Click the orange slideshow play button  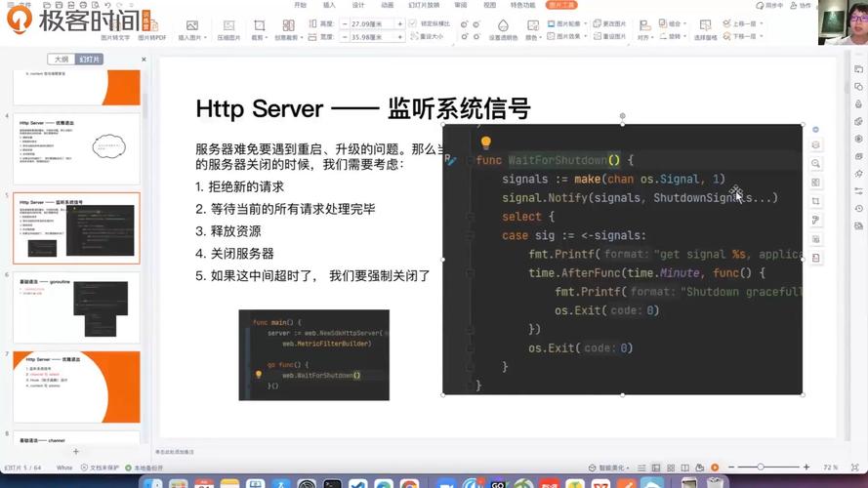click(x=715, y=468)
